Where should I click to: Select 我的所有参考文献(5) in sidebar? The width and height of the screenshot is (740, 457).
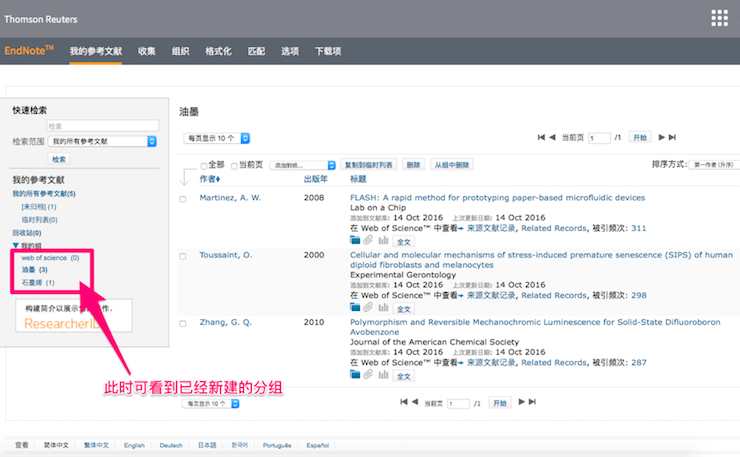tap(44, 194)
